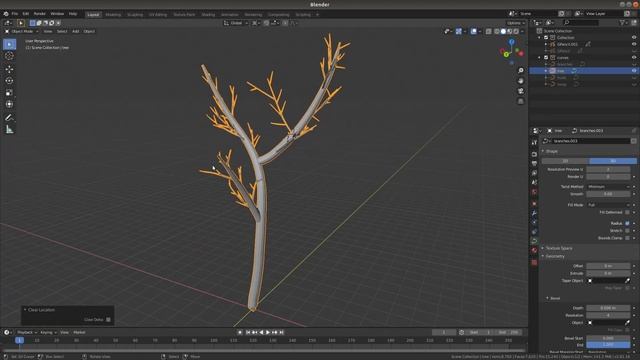Open the viewport Add menu
Screen dimensions: 640x360
pos(76,31)
